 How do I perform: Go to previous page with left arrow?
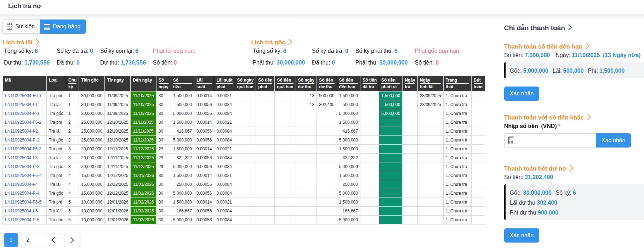click(53, 240)
